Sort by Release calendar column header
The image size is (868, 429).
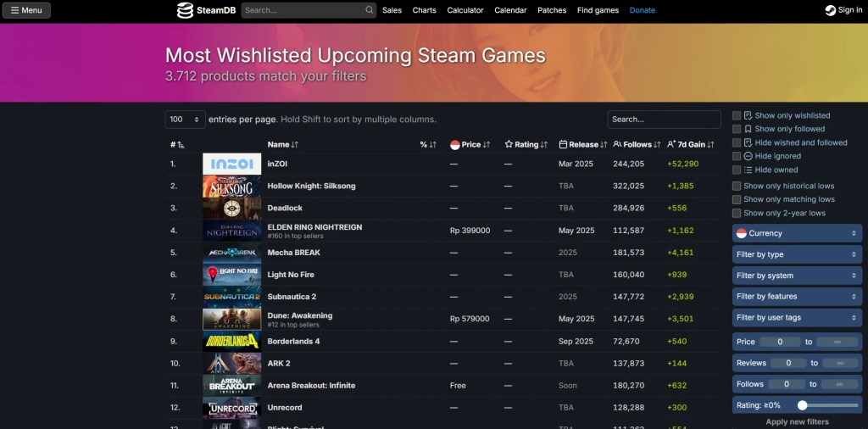click(583, 144)
